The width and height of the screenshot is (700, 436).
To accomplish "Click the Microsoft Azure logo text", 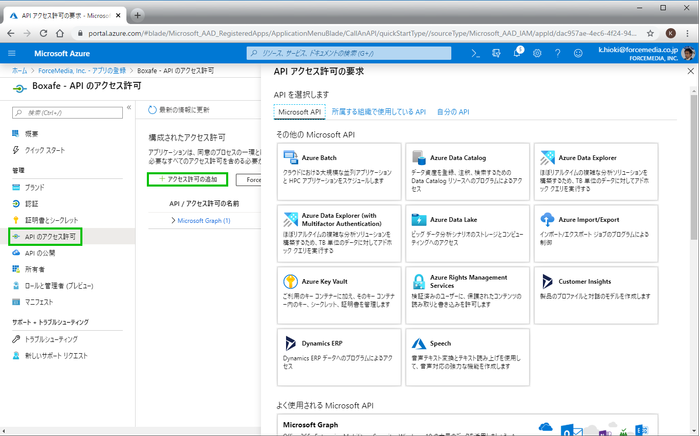I will (62, 54).
